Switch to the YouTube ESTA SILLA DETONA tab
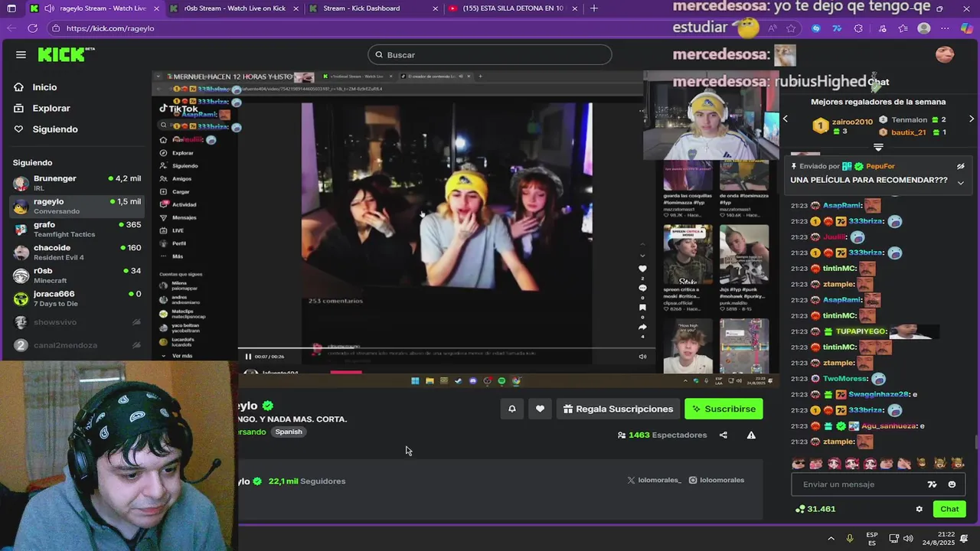 coord(513,8)
